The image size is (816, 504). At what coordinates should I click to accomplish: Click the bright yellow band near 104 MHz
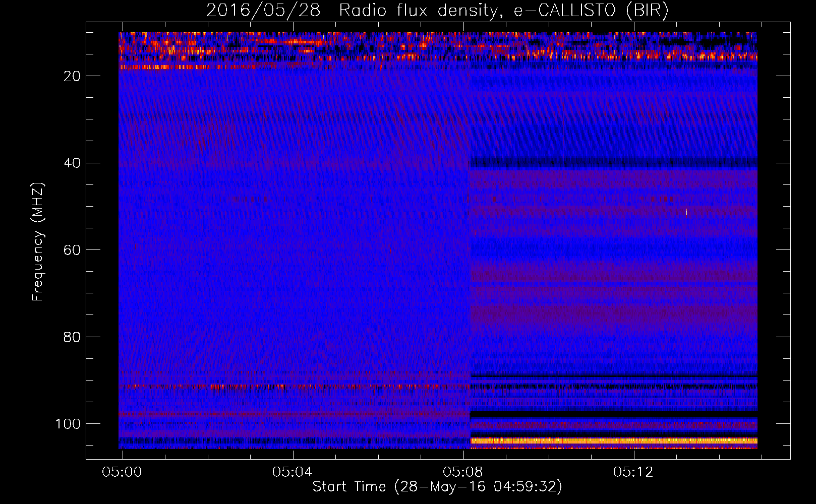point(614,441)
